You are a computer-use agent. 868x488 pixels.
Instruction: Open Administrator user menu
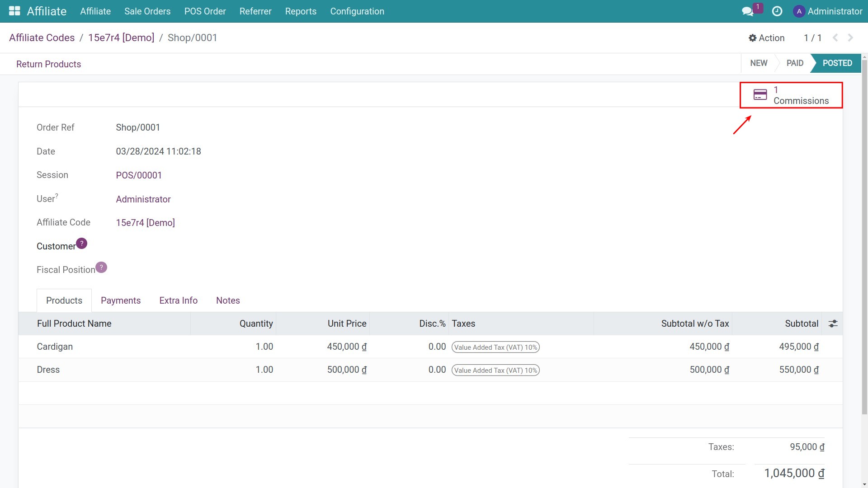pos(828,11)
